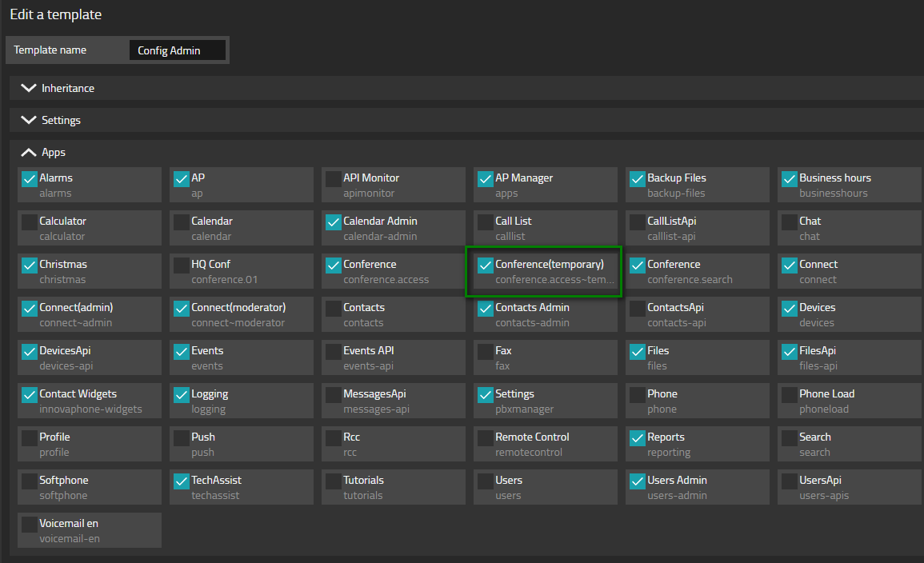This screenshot has height=563, width=924.
Task: Check the Search app checkbox
Action: pos(790,437)
